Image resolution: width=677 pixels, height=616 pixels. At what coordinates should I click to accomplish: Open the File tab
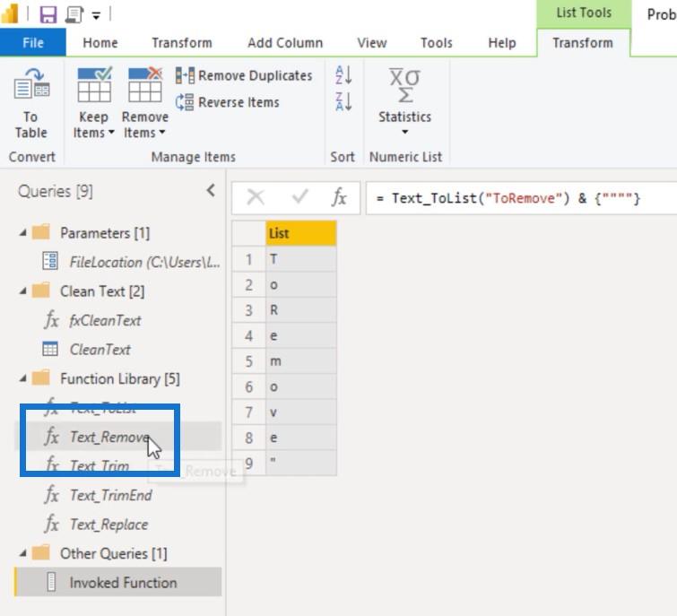coord(33,43)
